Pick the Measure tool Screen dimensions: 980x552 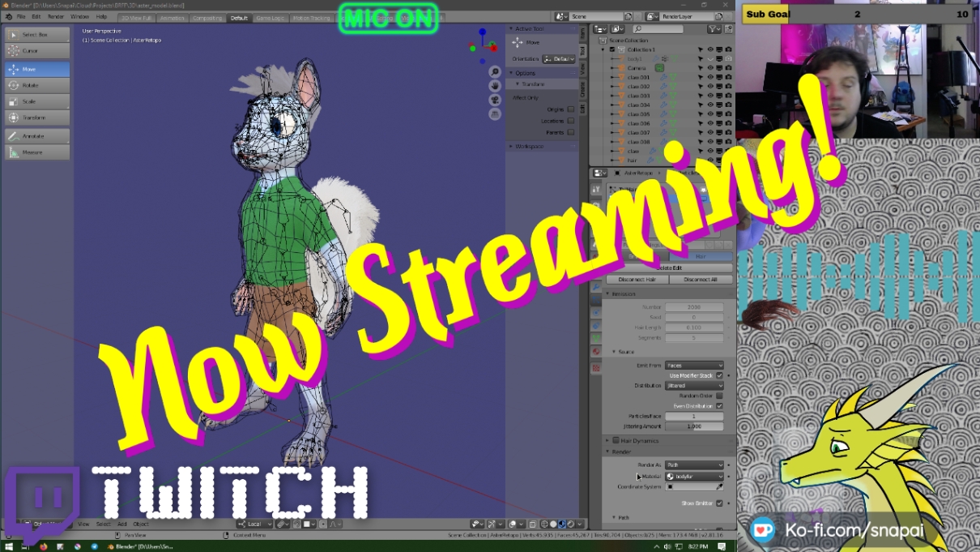[x=37, y=152]
